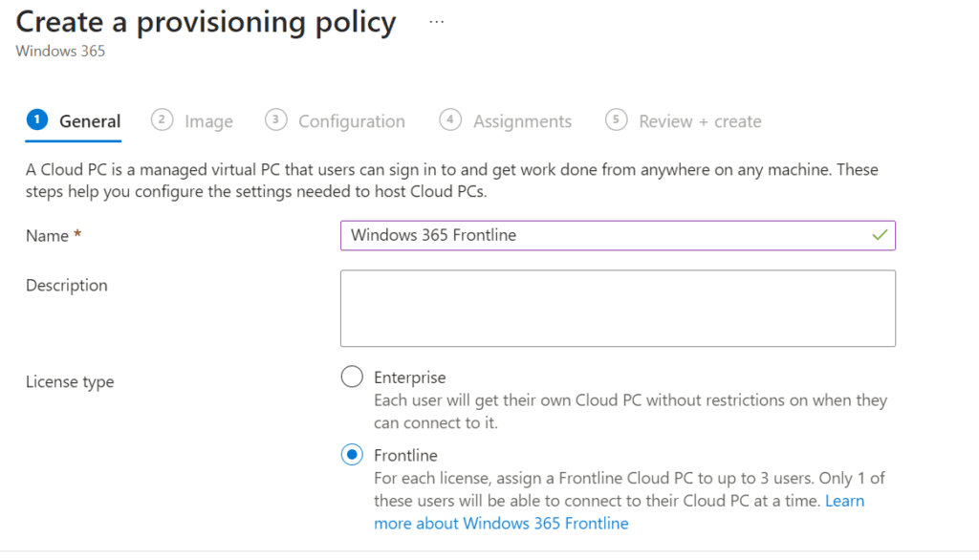Screen dimensions: 979x560
Task: Click the step 5 circle icon
Action: coord(616,119)
